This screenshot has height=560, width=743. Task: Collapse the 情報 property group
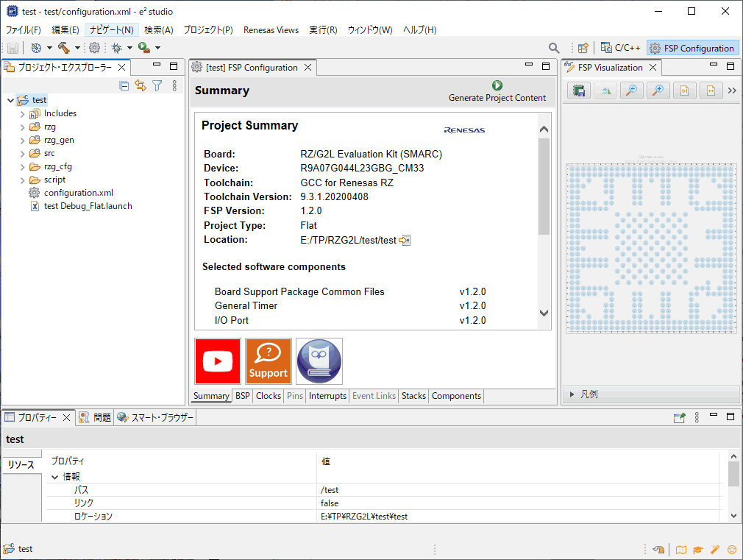pos(55,477)
